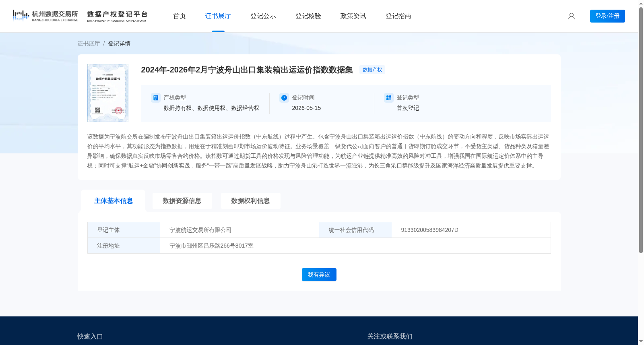Switch to the 数据权利信息 tab
The width and height of the screenshot is (644, 345).
click(250, 201)
